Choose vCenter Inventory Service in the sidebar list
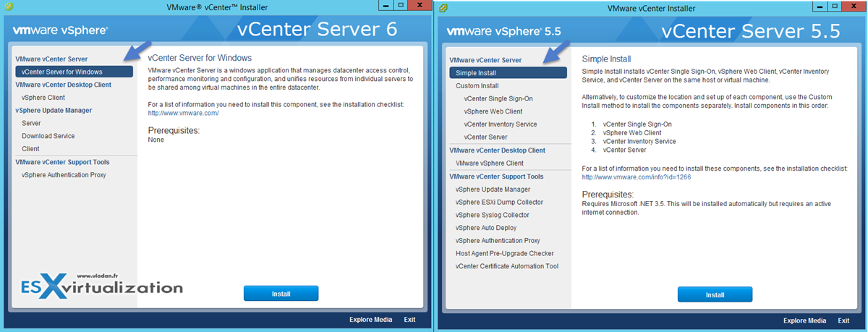The width and height of the screenshot is (868, 332). point(501,124)
